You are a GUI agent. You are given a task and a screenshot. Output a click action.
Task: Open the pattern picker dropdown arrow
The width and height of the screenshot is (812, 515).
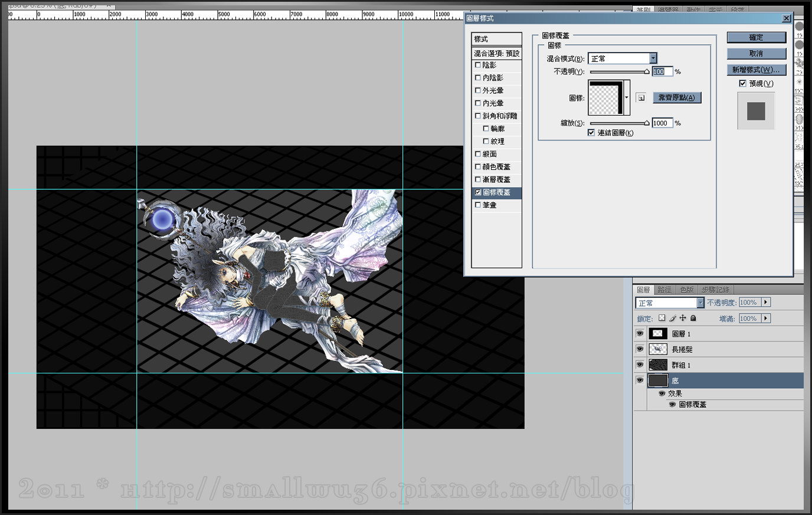coord(627,98)
